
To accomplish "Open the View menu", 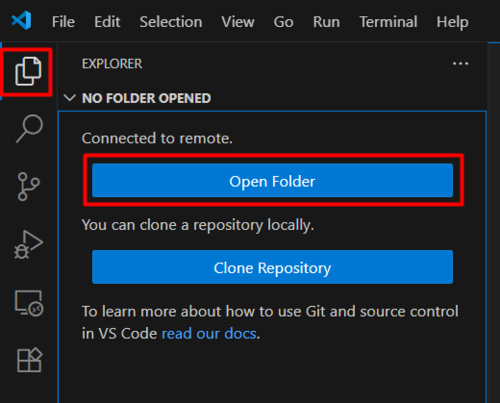I will pos(238,22).
